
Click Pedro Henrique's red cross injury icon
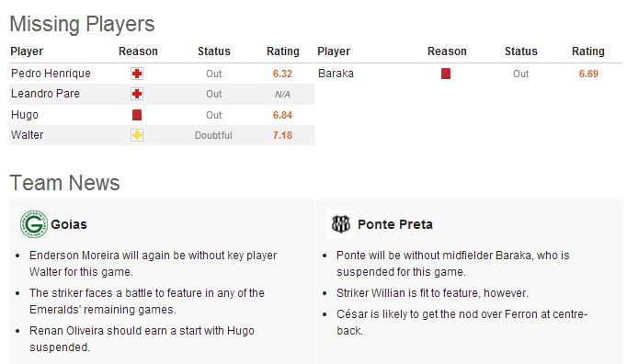137,74
